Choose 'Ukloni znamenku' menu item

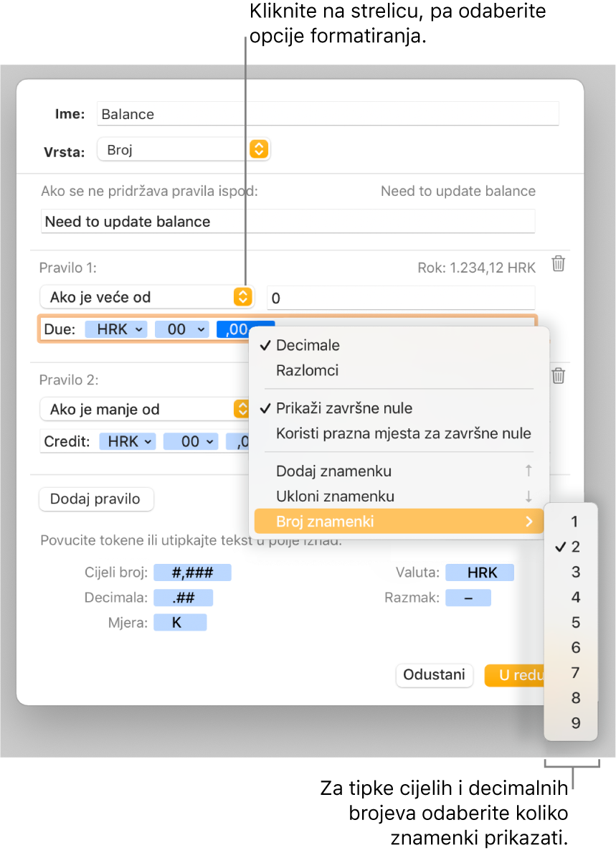pos(399,496)
